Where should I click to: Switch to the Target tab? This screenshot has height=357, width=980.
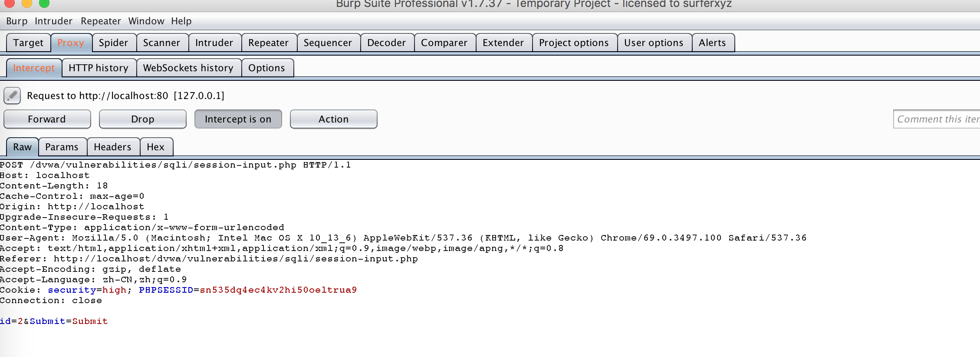pyautogui.click(x=28, y=43)
